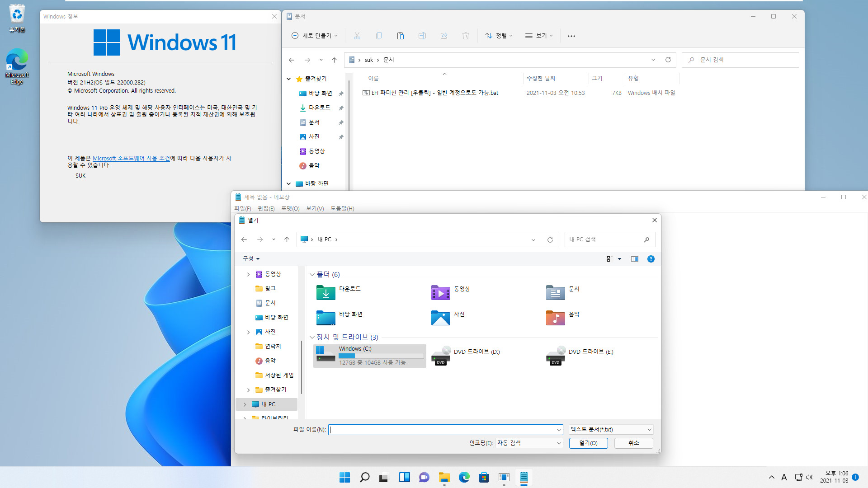Screen dimensions: 868x488
Task: Open Microsoft Store from the taskbar
Action: pos(484,477)
